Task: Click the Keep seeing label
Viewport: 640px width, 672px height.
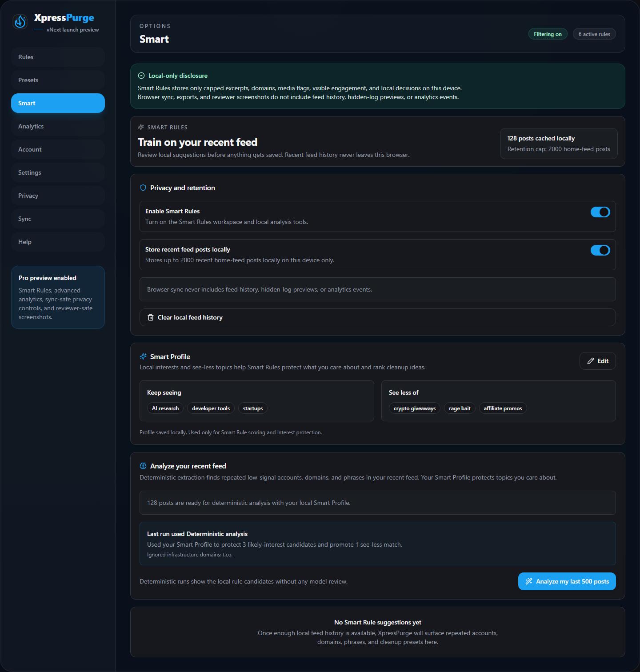Action: [164, 392]
